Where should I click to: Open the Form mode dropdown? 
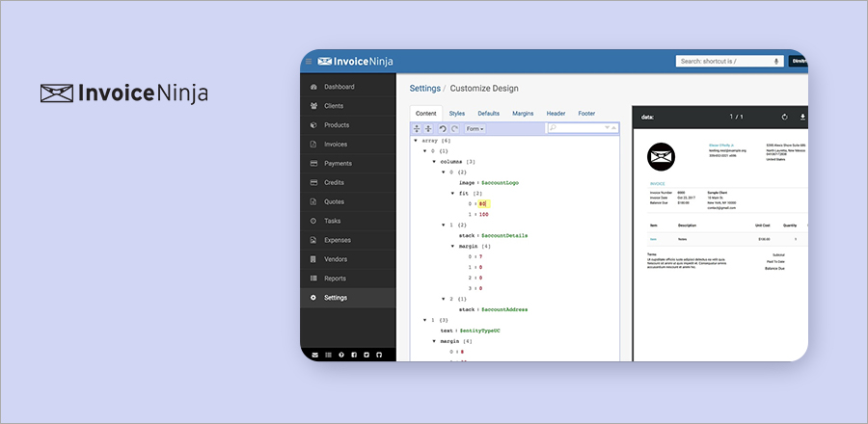[x=475, y=129]
